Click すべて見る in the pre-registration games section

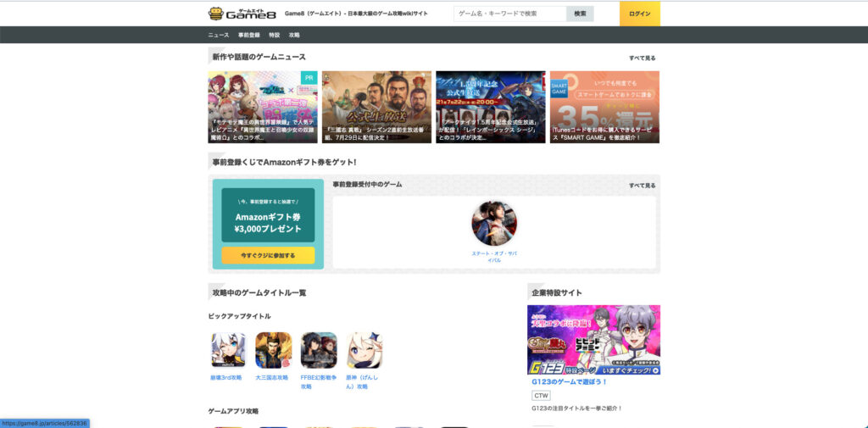click(642, 185)
